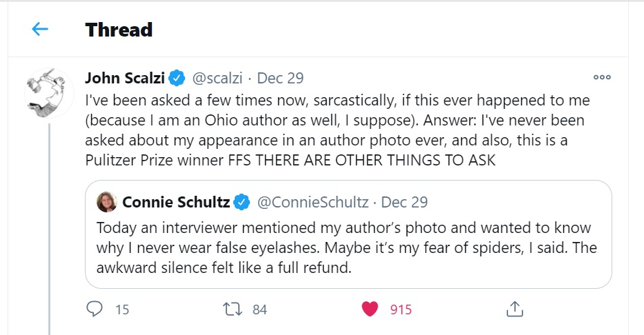This screenshot has width=644, height=335.
Task: Go back using the arrow icon
Action: pyautogui.click(x=40, y=29)
